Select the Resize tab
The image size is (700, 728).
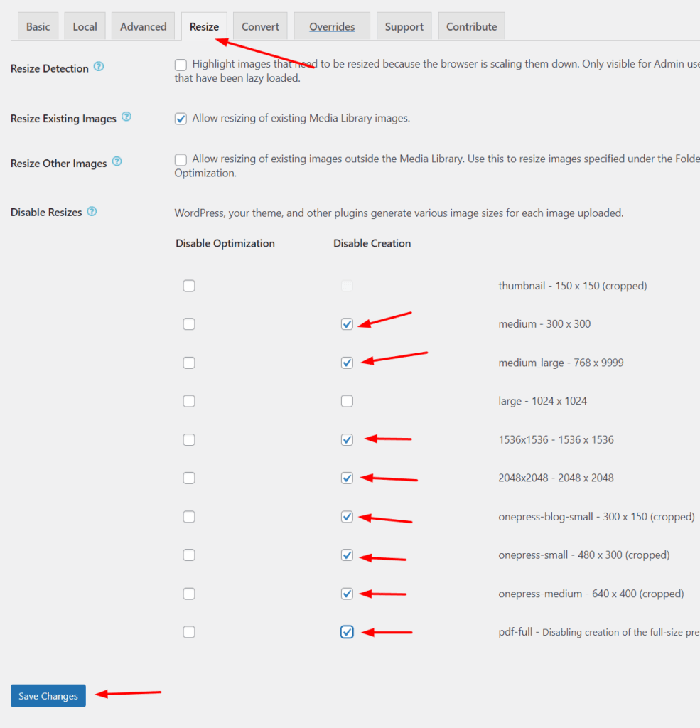(x=204, y=26)
